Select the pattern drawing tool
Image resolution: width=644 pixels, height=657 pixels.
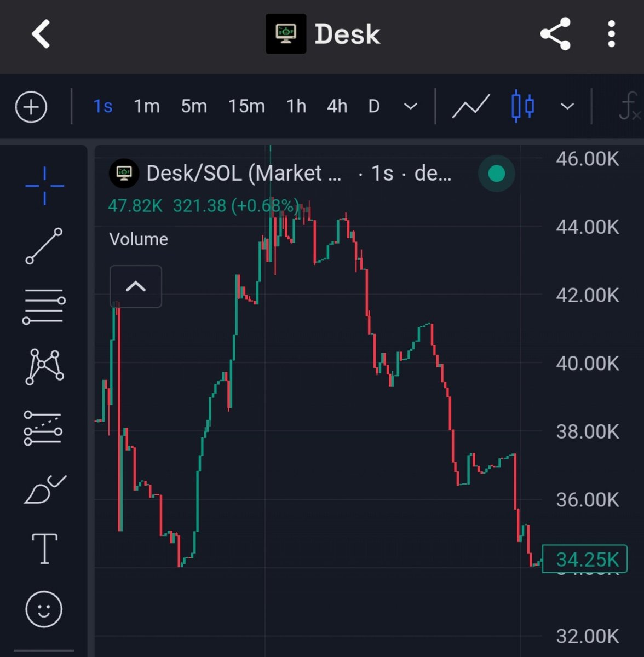(44, 367)
